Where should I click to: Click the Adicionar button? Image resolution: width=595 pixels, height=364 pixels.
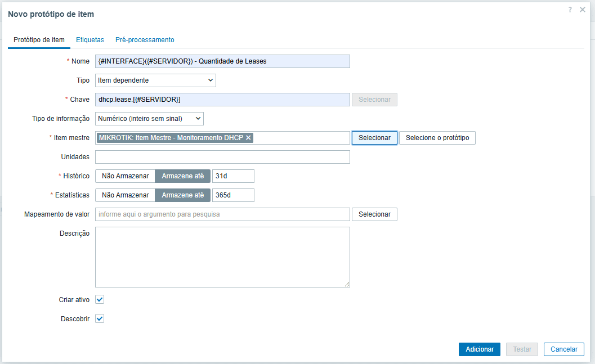pos(480,349)
